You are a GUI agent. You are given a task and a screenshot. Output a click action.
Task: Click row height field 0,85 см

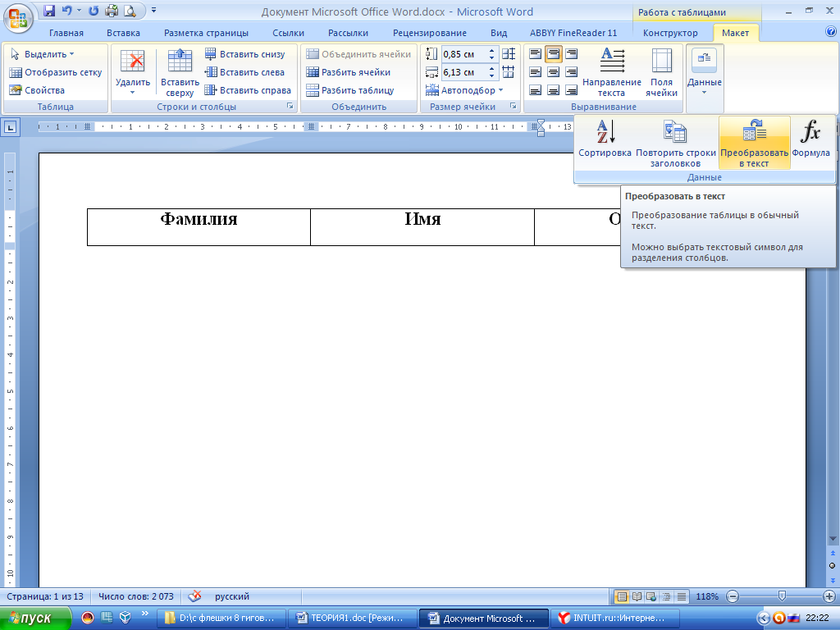pyautogui.click(x=464, y=54)
